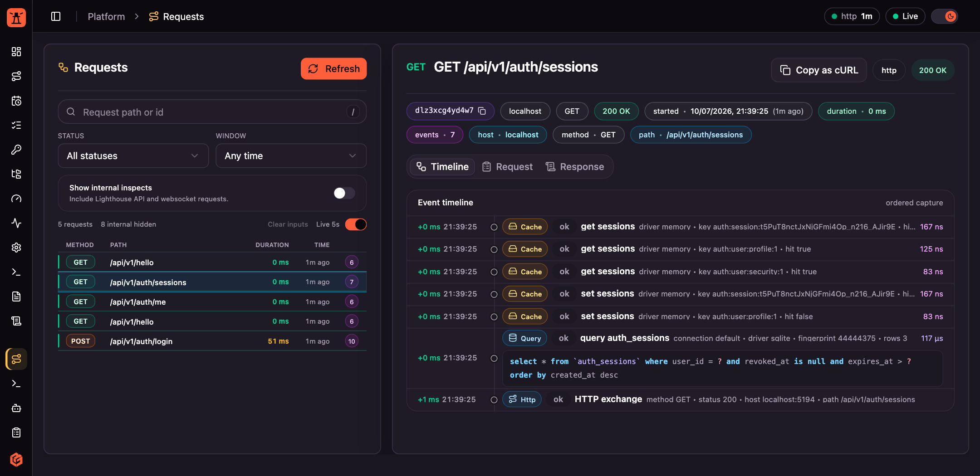Copy the request id dlz3xcg4yd4w7
Screen dimensions: 980x476
click(482, 111)
